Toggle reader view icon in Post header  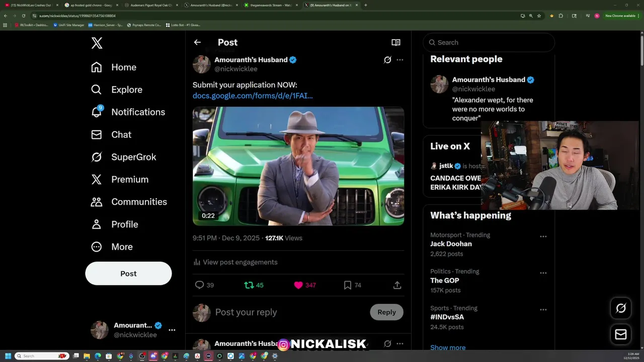pyautogui.click(x=396, y=43)
